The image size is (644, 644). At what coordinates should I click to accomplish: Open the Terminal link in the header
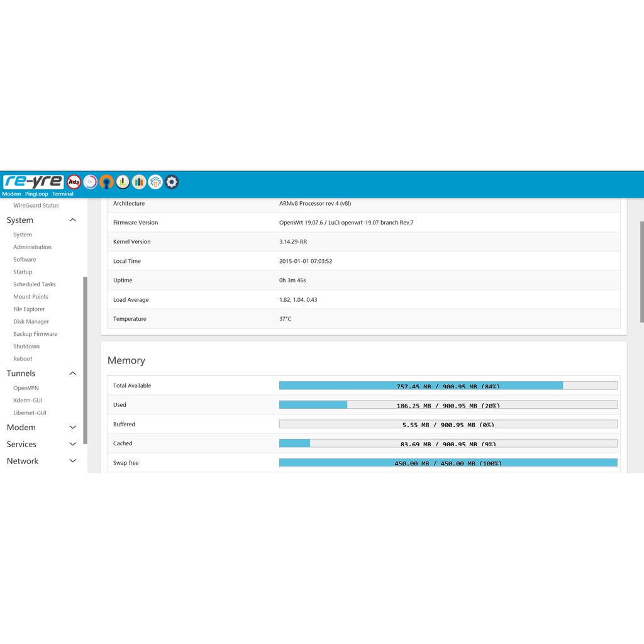coord(63,194)
